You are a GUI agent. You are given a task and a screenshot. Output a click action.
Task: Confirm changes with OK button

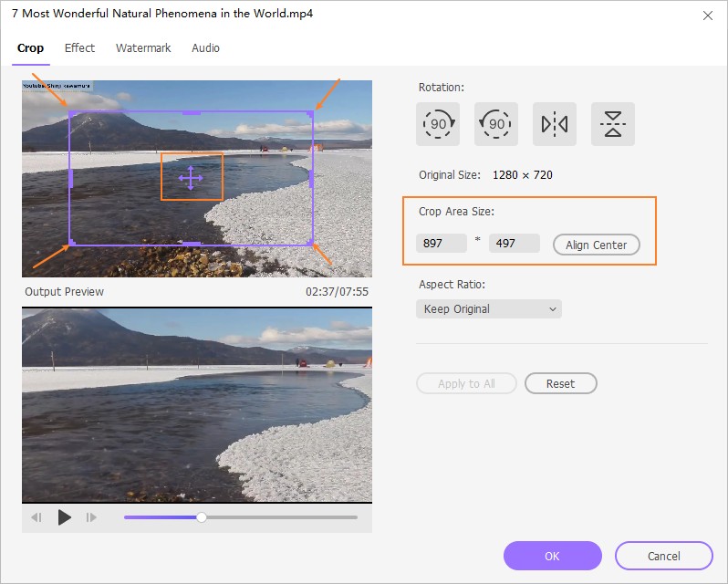tap(552, 556)
